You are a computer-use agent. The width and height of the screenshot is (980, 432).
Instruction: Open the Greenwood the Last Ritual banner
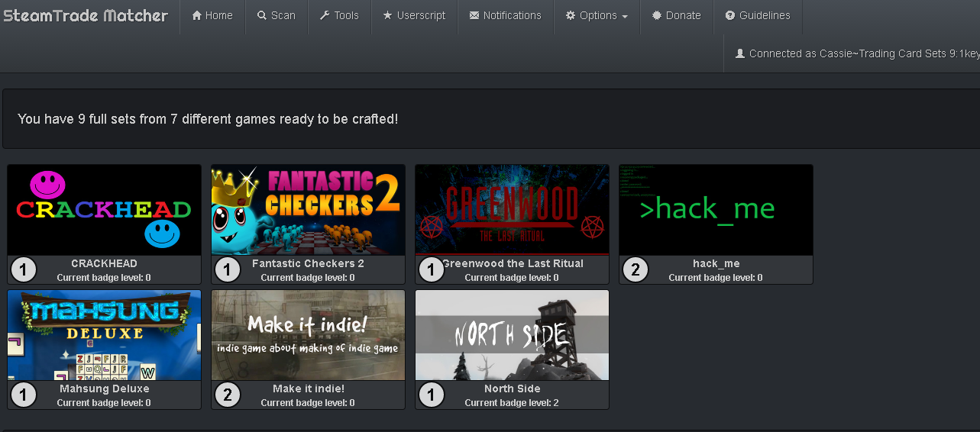tap(513, 210)
